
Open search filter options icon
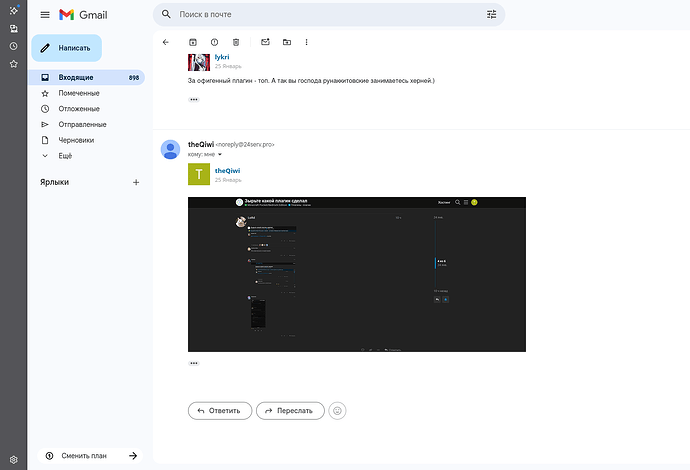pos(491,15)
